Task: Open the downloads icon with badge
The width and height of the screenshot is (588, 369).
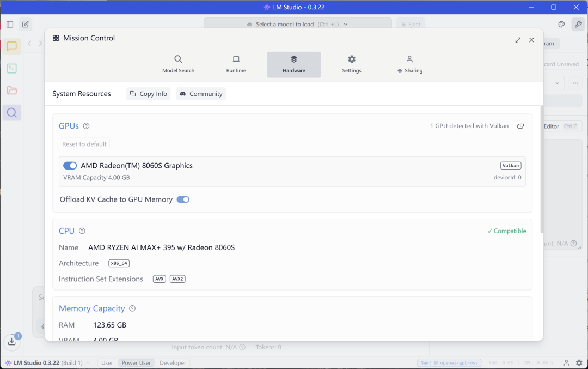Action: 12,341
